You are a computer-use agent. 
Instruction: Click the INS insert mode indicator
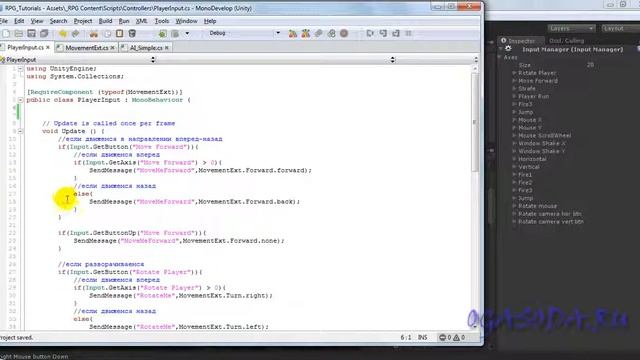(x=422, y=338)
